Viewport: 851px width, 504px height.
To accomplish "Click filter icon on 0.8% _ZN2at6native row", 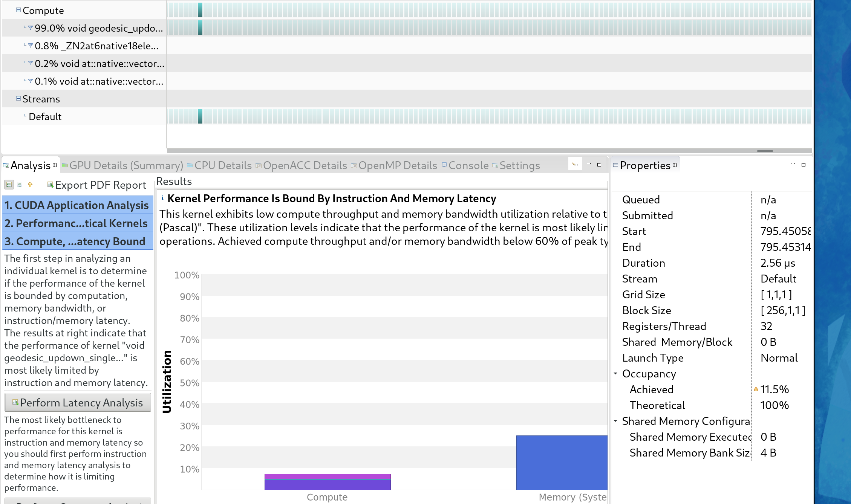I will pyautogui.click(x=31, y=46).
